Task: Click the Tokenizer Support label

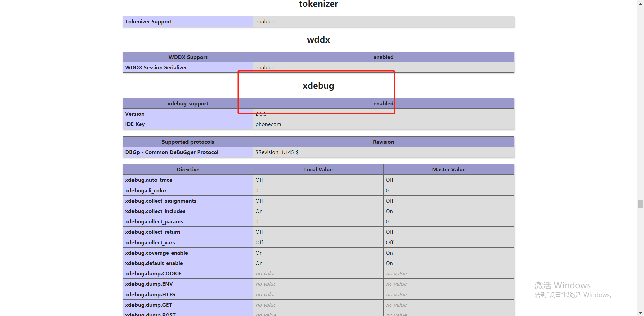Action: pyautogui.click(x=149, y=22)
